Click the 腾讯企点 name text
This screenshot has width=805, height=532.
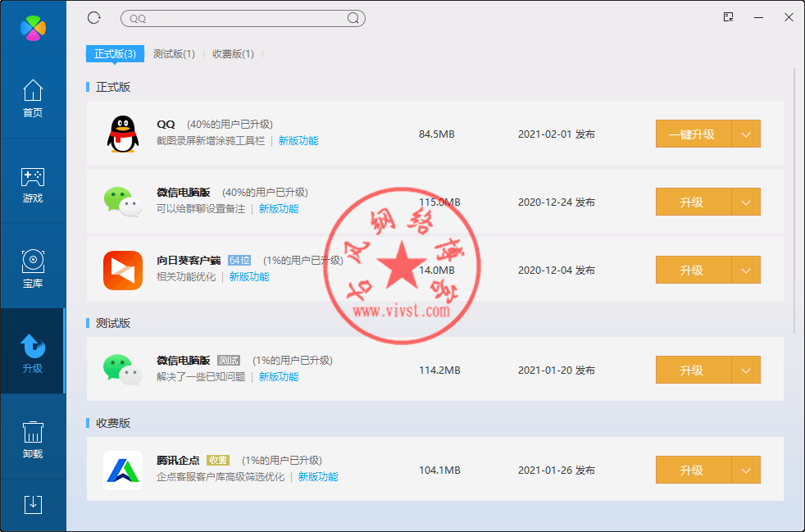pyautogui.click(x=178, y=460)
